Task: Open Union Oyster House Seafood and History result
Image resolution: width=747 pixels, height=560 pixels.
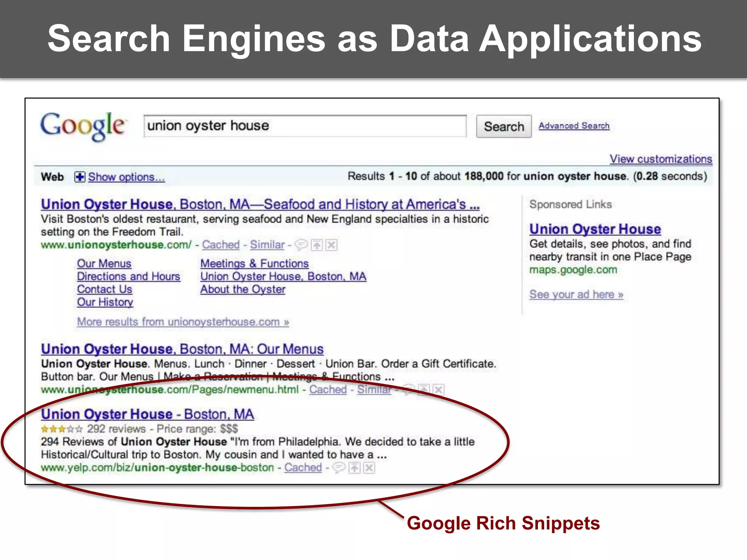Action: [x=260, y=205]
